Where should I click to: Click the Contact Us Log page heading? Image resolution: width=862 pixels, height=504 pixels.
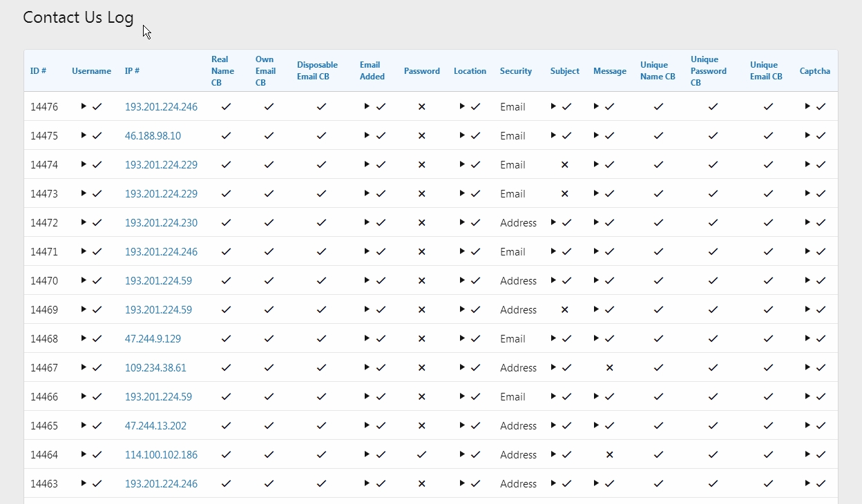(78, 18)
